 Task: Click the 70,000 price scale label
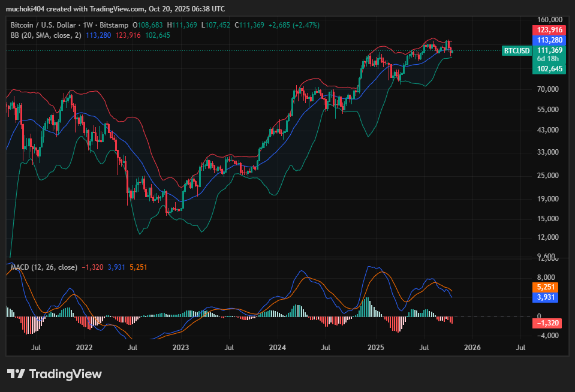(549, 89)
